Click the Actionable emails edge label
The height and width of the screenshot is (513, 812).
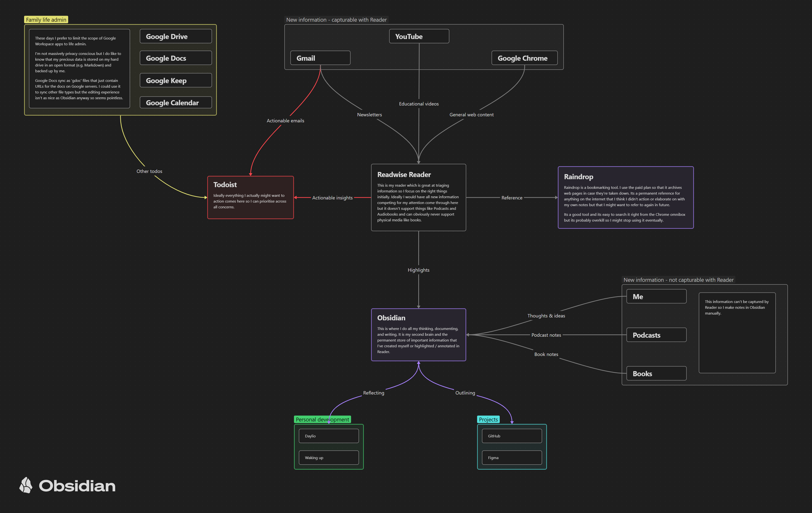click(x=285, y=121)
